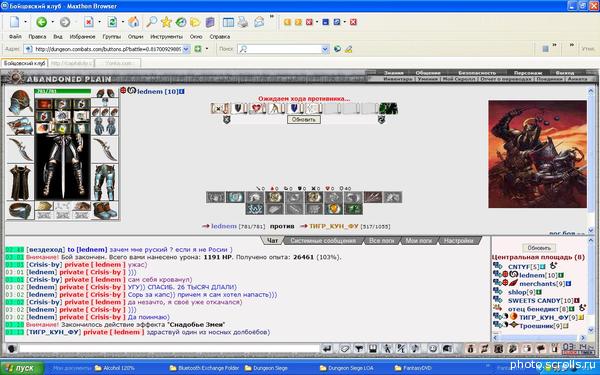
Task: Click the Обновить button above the player list
Action: point(539,248)
